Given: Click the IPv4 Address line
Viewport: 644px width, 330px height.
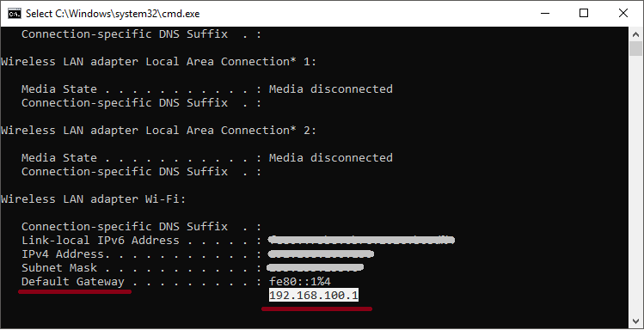Looking at the screenshot, I should point(198,254).
